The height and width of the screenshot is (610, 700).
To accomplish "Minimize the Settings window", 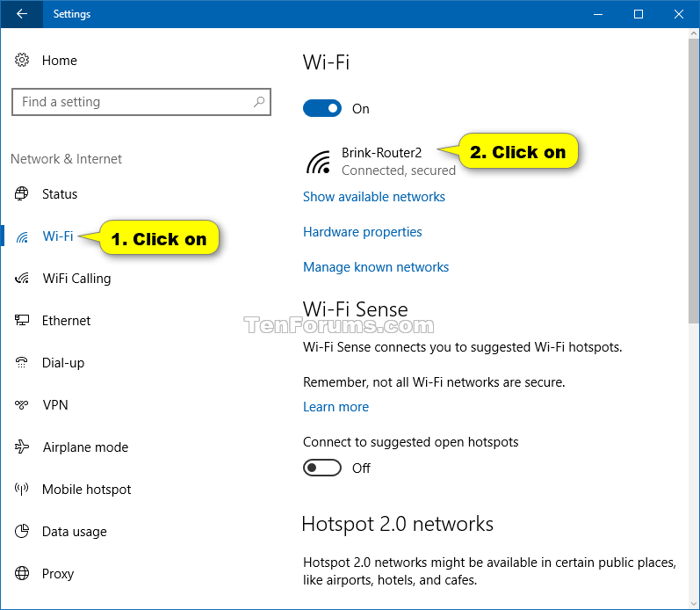I will tap(598, 14).
